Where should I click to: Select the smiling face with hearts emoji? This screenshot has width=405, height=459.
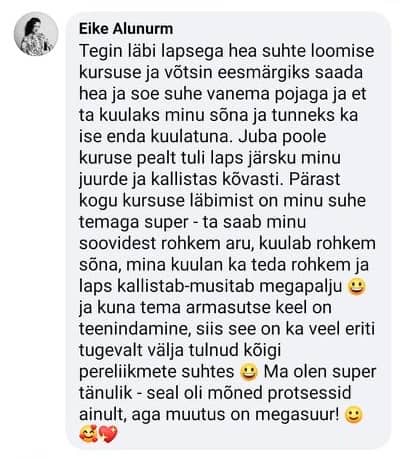tap(88, 434)
